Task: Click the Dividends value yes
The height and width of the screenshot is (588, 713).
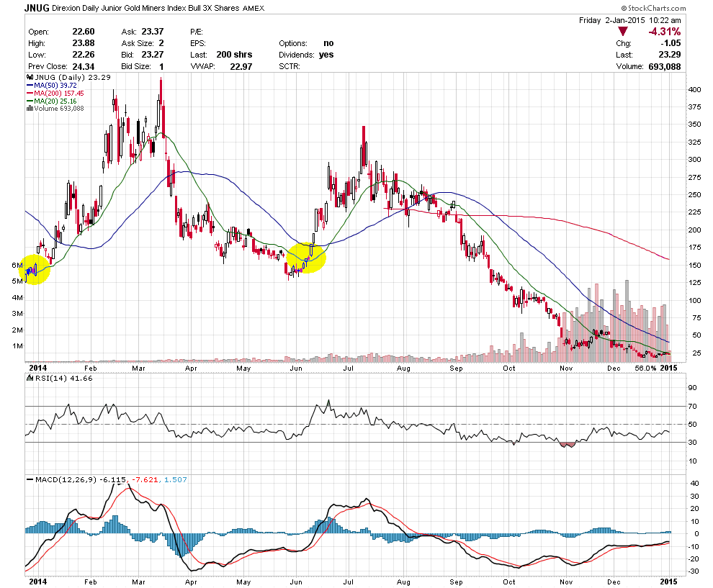Action: (326, 55)
